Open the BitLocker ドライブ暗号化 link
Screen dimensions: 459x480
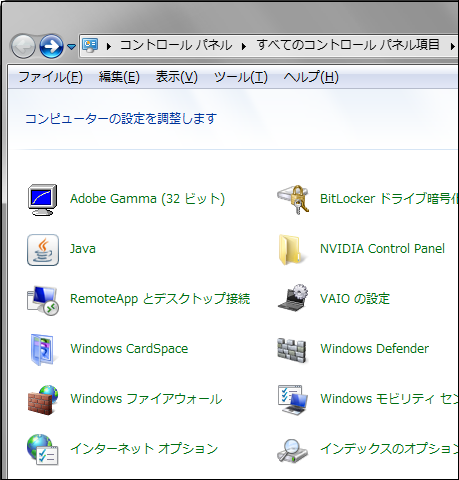point(389,199)
